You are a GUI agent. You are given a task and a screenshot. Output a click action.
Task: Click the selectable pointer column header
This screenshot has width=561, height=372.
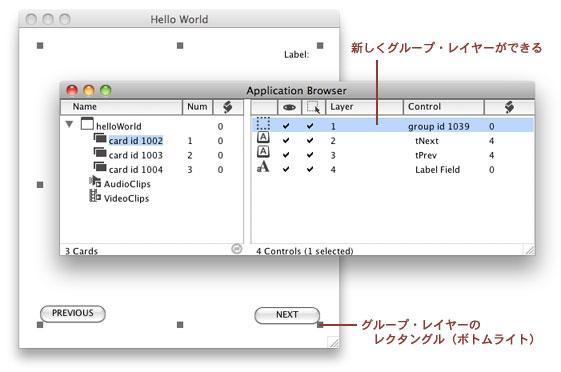tap(313, 107)
